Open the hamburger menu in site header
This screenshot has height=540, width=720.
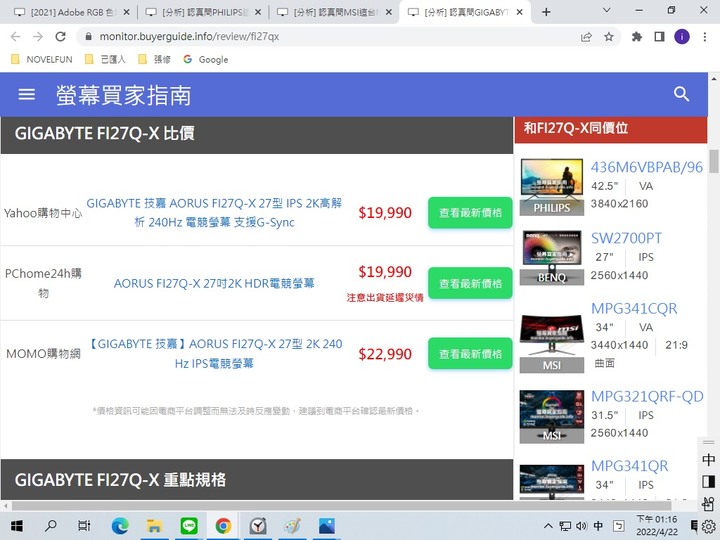(x=27, y=95)
